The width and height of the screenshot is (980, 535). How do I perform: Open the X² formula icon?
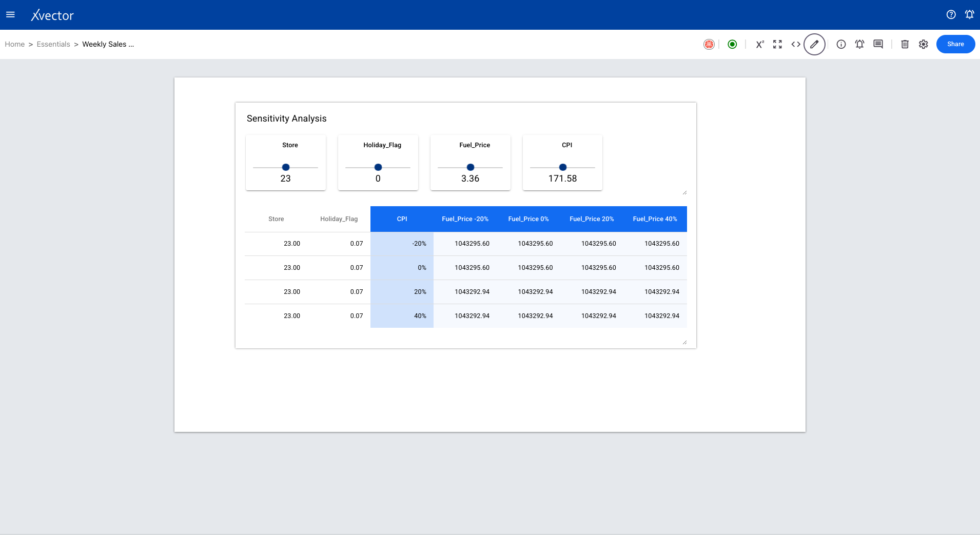click(x=759, y=44)
